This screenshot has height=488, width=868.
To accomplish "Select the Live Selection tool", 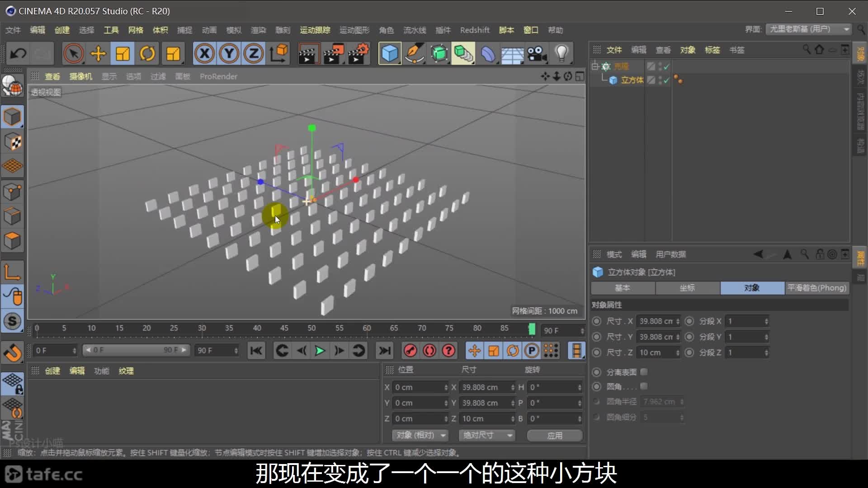I will 73,53.
